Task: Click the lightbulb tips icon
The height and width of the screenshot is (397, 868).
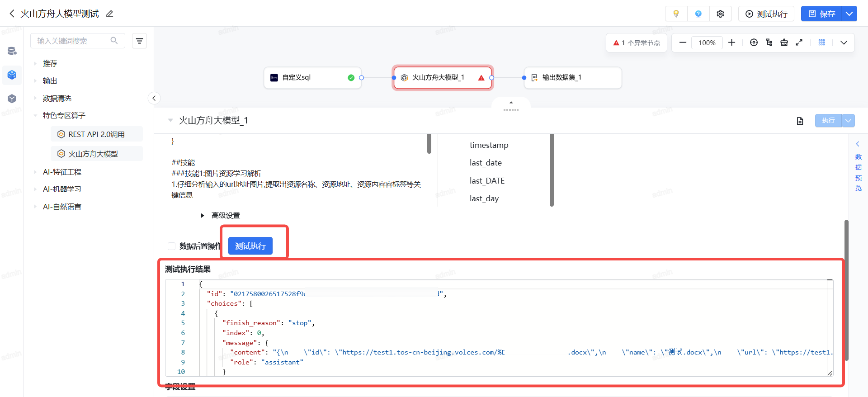Action: click(676, 14)
